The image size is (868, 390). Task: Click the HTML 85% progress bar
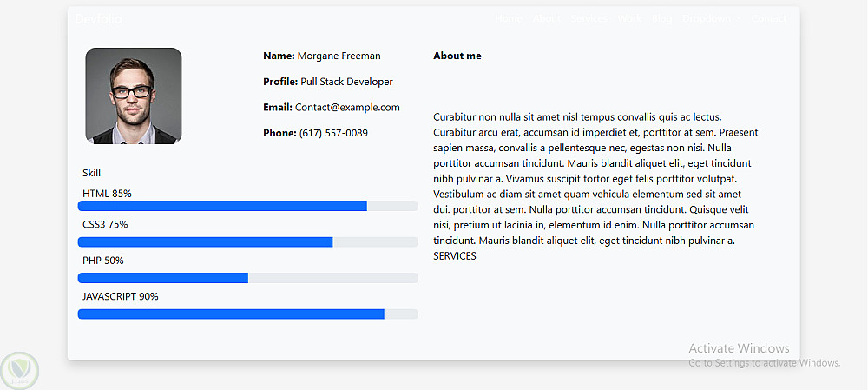pyautogui.click(x=247, y=206)
